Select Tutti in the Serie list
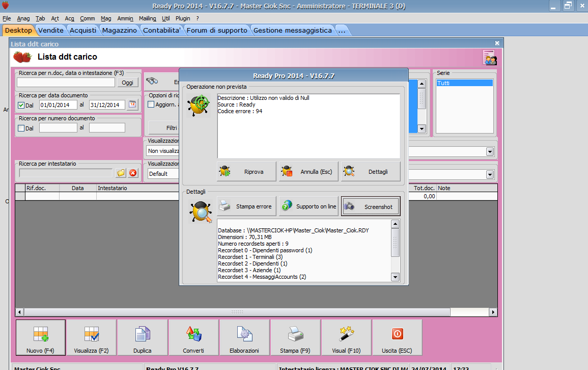 coord(464,83)
